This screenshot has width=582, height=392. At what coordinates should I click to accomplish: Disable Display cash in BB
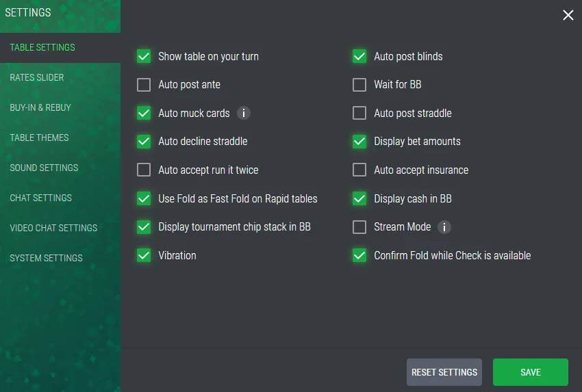(359, 198)
